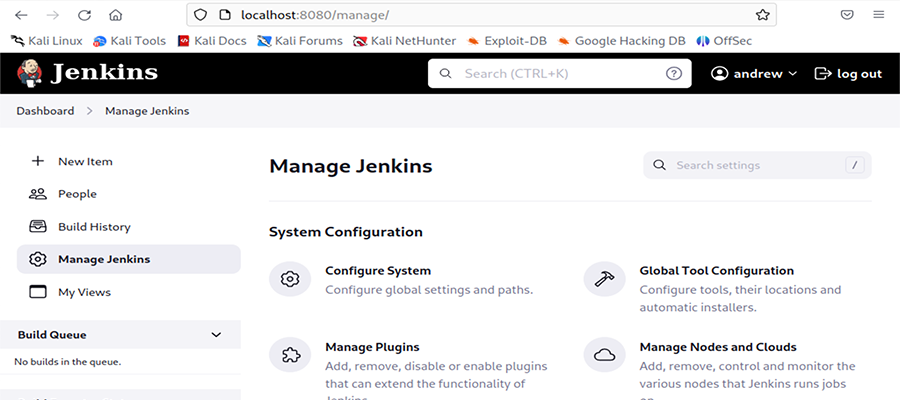The image size is (900, 400).
Task: Open the andrew user dropdown chevron
Action: [793, 73]
